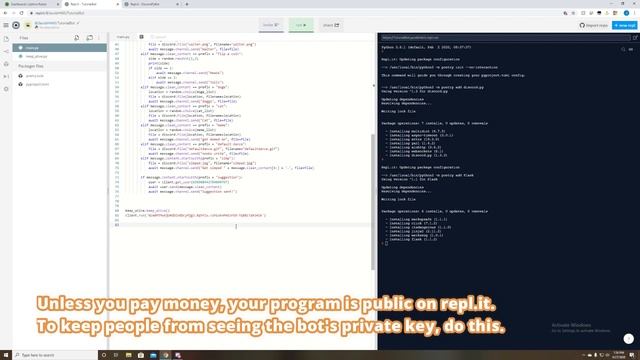
Task: Click the client.run token line
Action: (x=196, y=215)
